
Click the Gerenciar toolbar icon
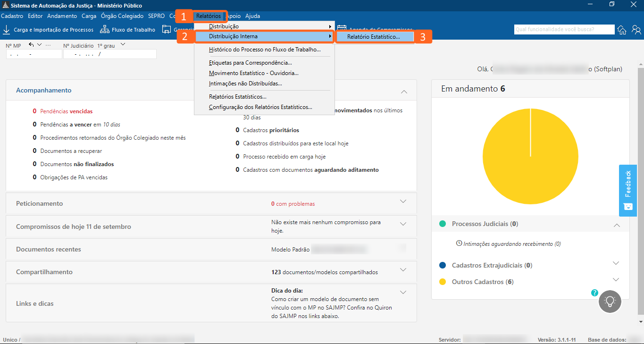pos(166,29)
